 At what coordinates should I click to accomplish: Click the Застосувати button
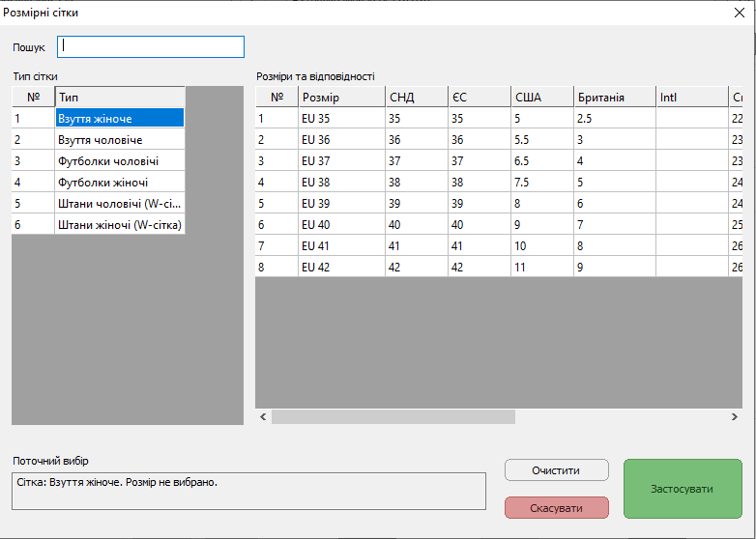pyautogui.click(x=682, y=489)
